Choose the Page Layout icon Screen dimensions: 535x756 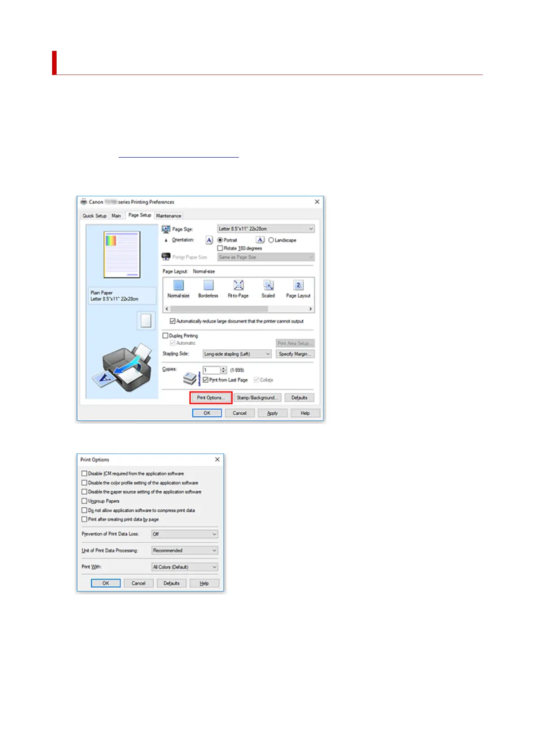click(298, 285)
